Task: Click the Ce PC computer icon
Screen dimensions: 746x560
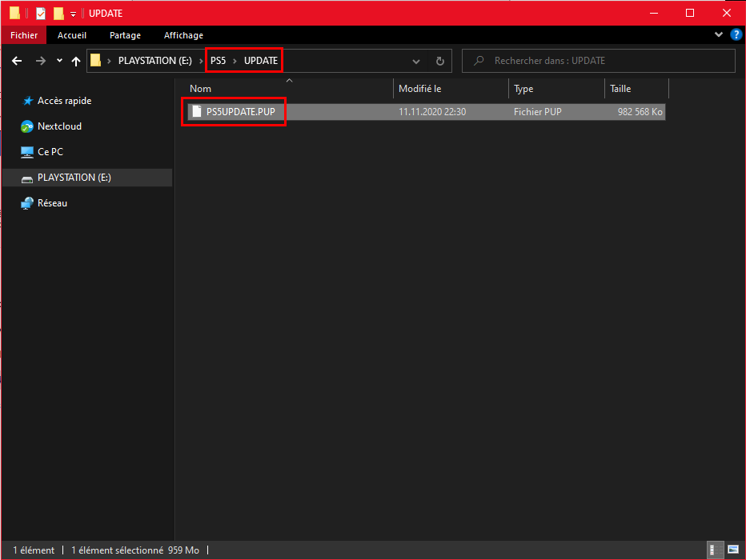Action: [x=27, y=152]
